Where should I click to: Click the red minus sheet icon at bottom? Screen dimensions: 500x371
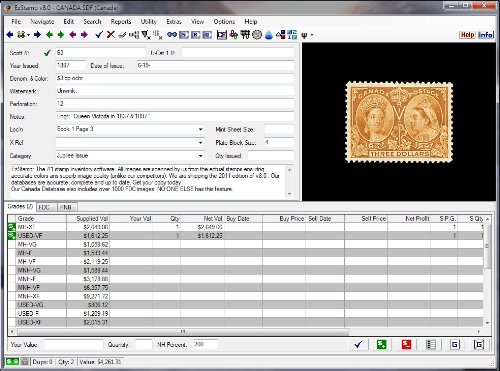click(x=406, y=344)
